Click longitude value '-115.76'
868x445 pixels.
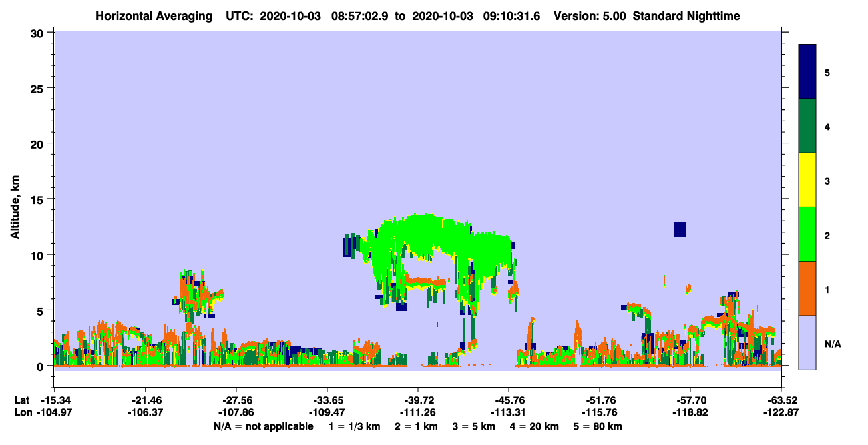point(600,412)
